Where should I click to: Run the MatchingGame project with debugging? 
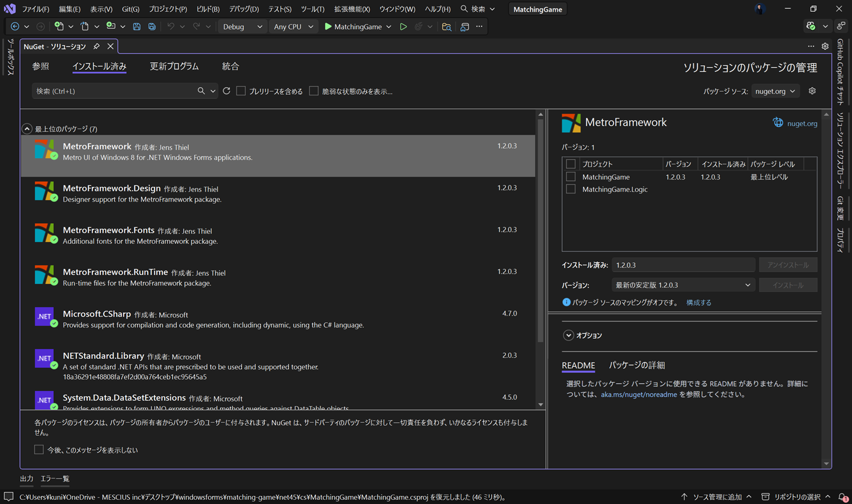[x=403, y=26]
